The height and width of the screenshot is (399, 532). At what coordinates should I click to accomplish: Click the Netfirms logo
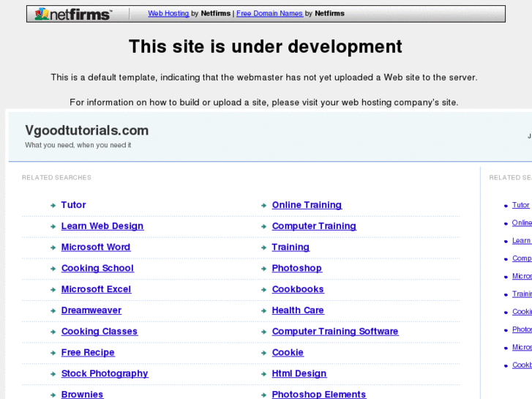tap(73, 14)
